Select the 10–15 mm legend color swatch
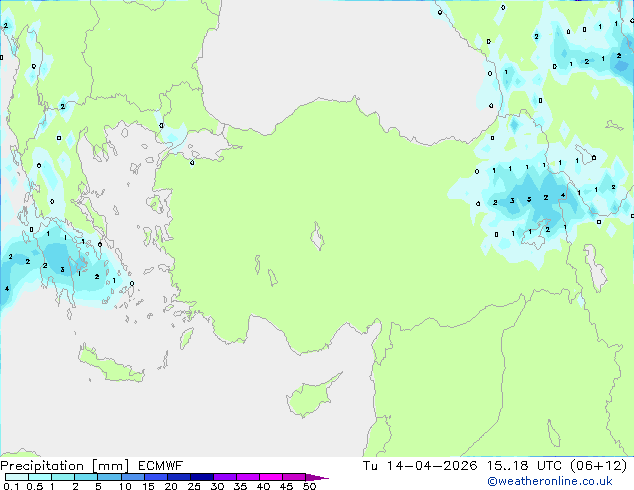This screenshot has width=634, height=490. click(x=132, y=477)
